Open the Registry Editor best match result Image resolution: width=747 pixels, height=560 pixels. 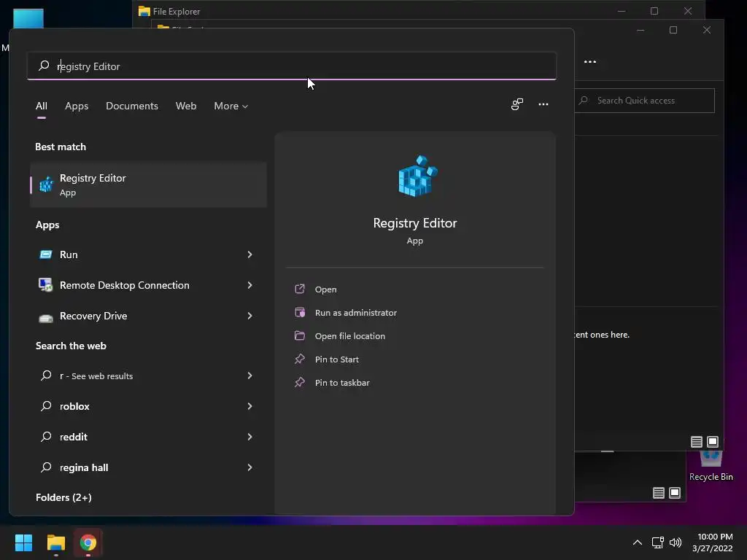pos(148,184)
